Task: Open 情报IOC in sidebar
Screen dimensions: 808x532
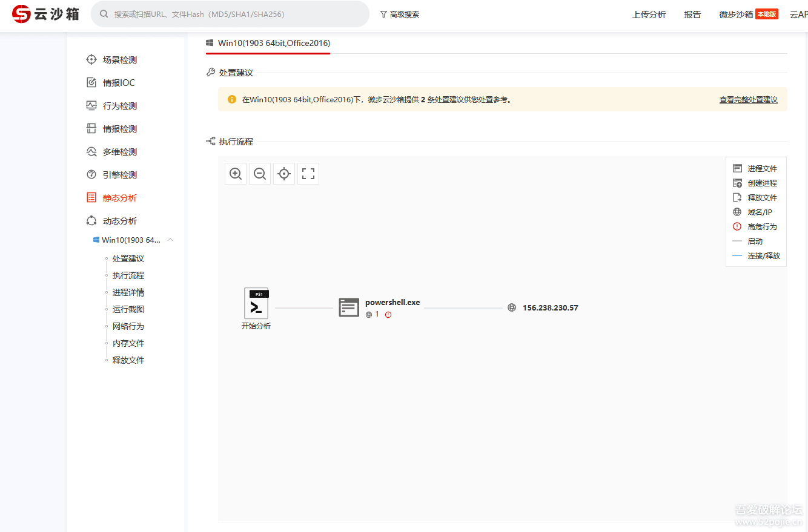Action: point(119,82)
